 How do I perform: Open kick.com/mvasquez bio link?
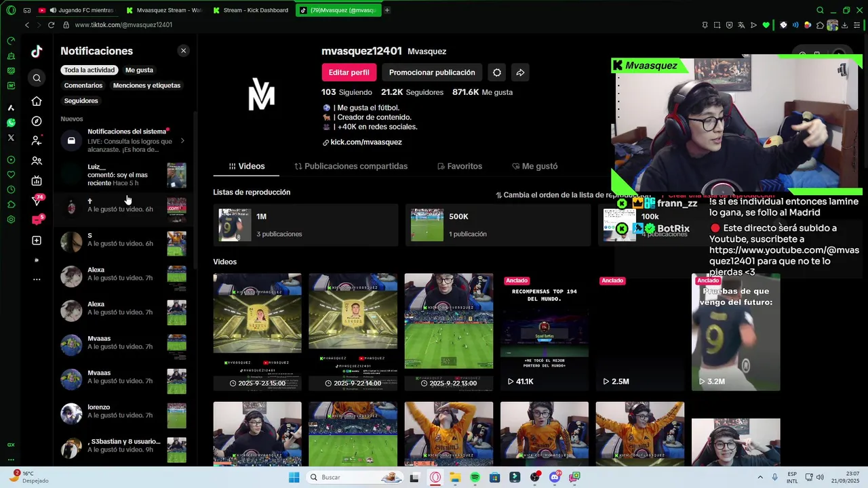tap(366, 142)
